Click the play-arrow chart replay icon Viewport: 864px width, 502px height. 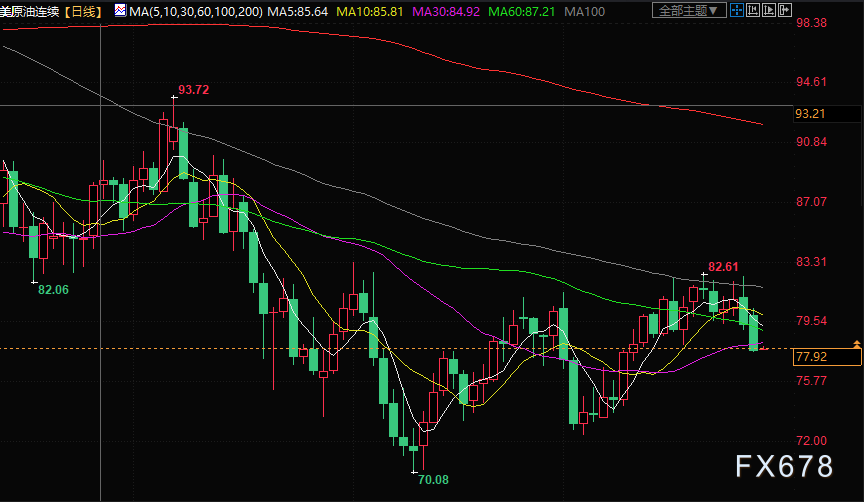(769, 10)
